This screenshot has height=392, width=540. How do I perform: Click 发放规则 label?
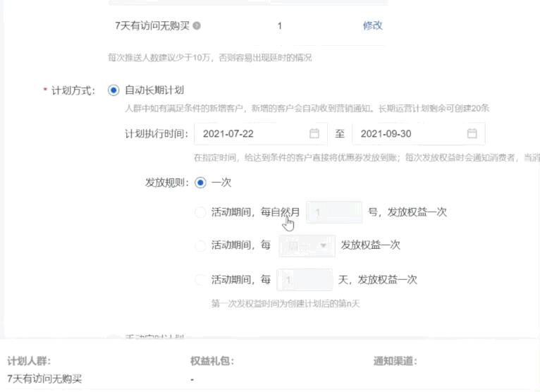pyautogui.click(x=166, y=183)
